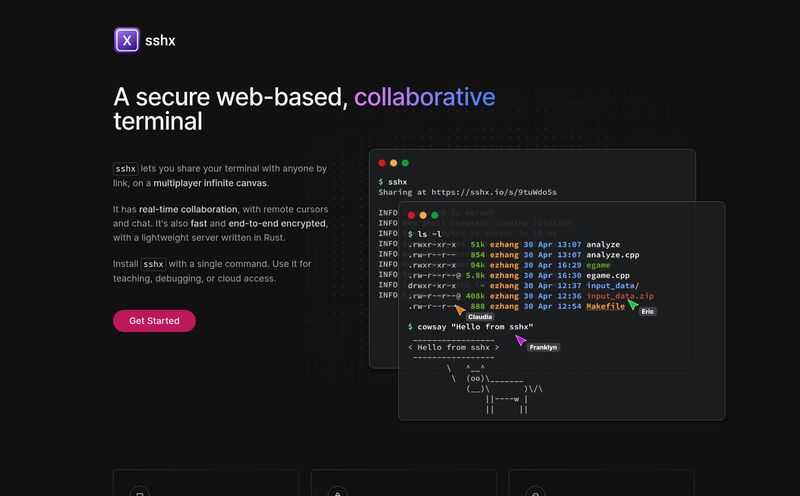Click the sshx purple X logo icon

tap(127, 40)
